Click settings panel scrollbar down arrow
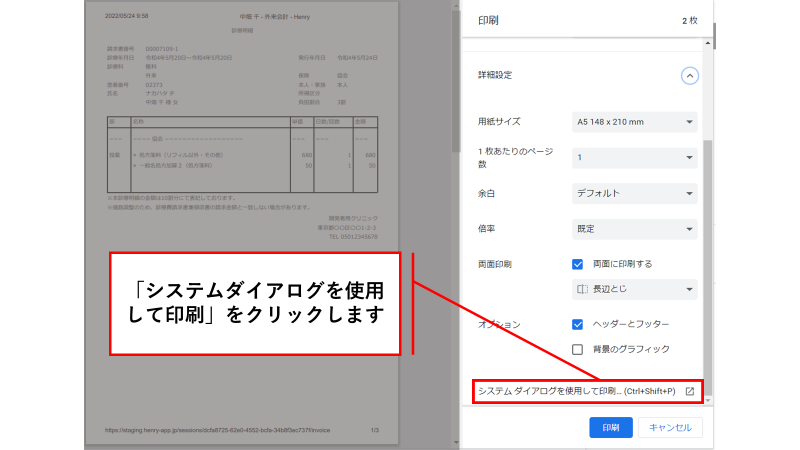The width and height of the screenshot is (800, 450). 707,401
